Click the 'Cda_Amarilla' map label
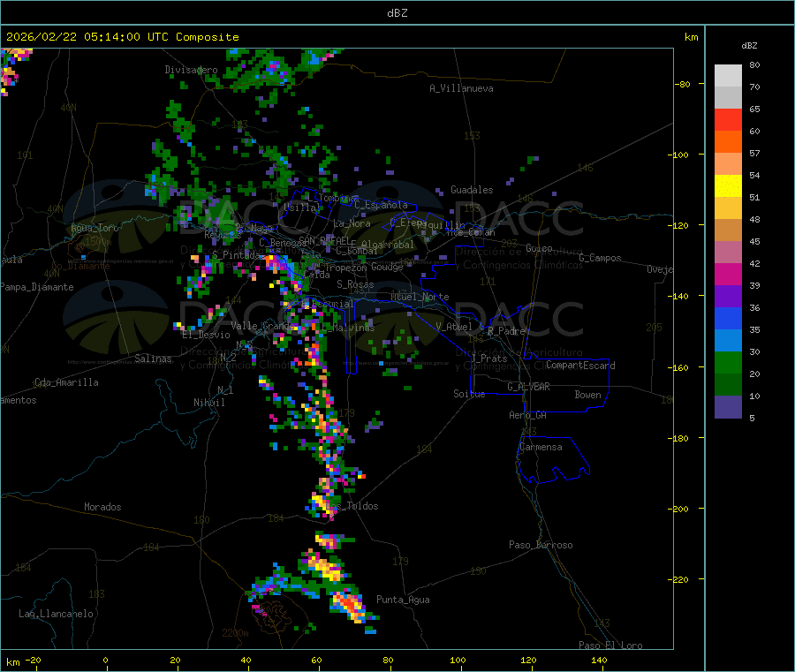 pos(66,382)
